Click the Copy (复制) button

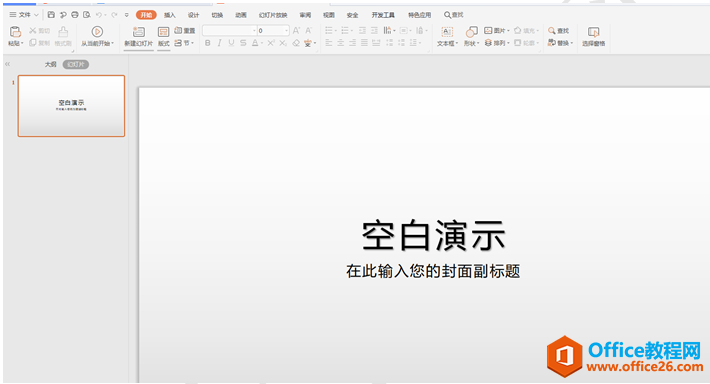point(39,43)
